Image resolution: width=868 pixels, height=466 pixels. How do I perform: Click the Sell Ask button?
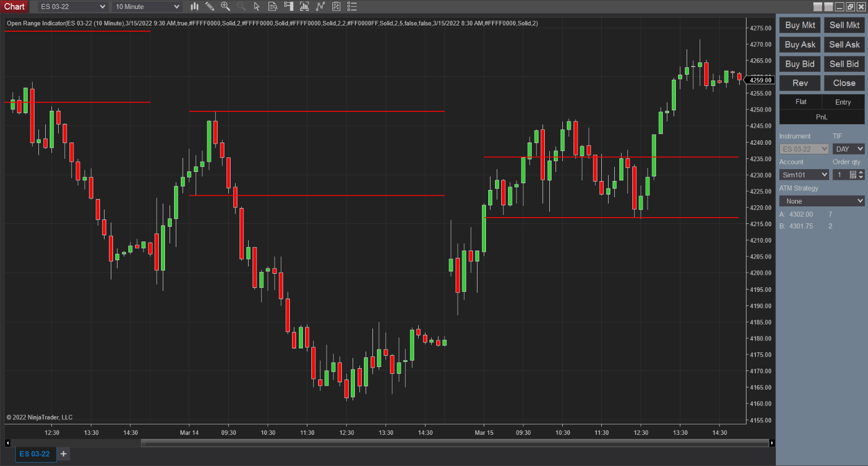[844, 45]
